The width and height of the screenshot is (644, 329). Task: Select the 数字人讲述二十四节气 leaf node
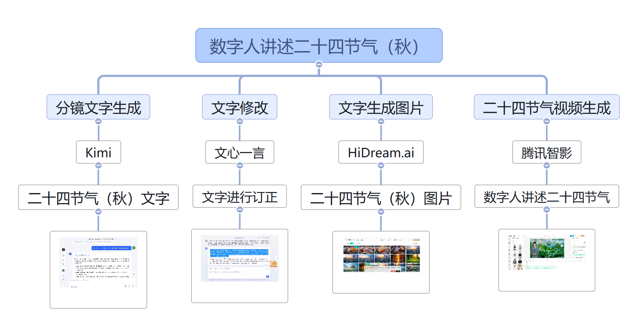[x=547, y=196]
